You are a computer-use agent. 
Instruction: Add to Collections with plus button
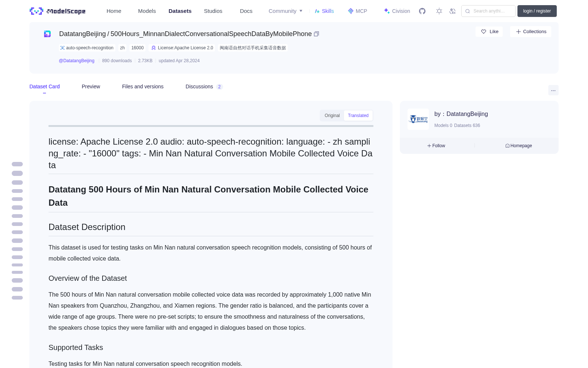click(531, 32)
